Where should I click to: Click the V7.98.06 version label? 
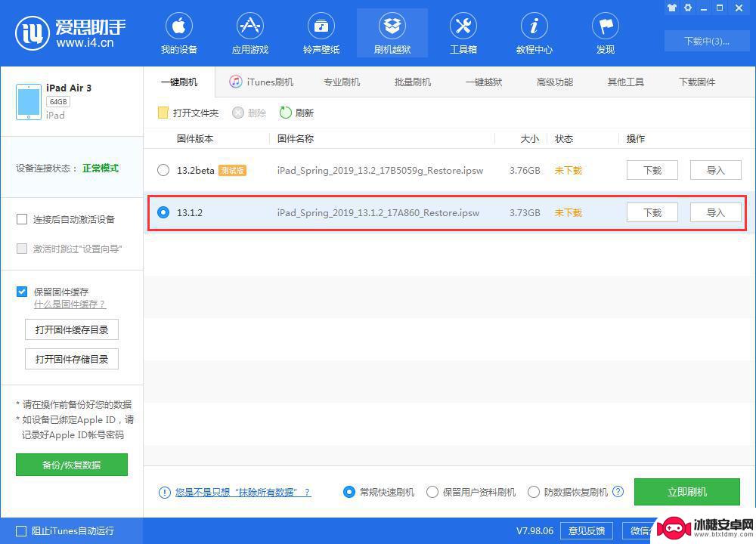coord(534,531)
